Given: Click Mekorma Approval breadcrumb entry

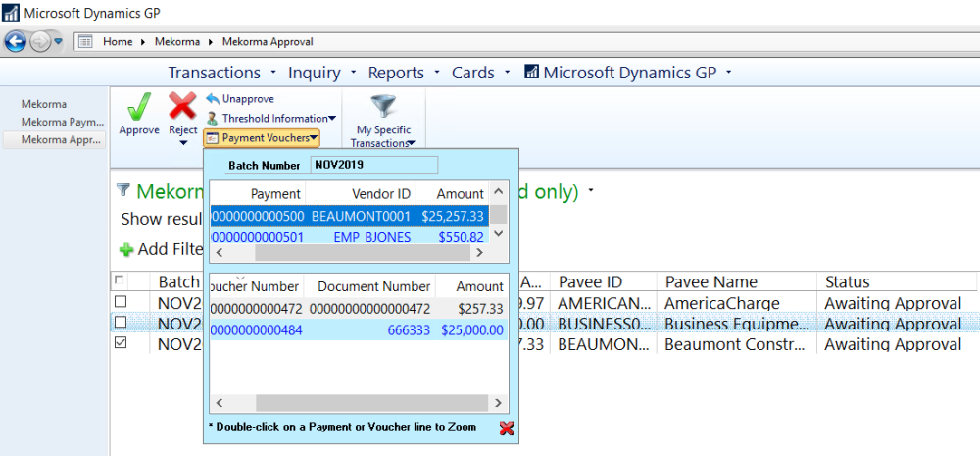Looking at the screenshot, I should click(x=269, y=42).
